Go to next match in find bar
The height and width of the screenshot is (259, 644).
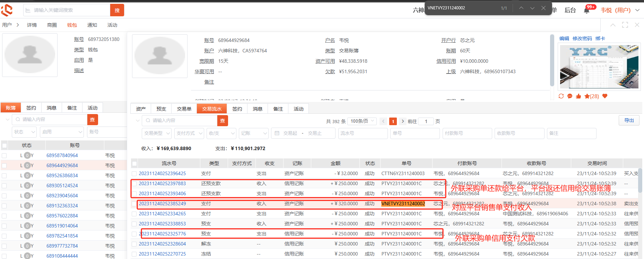(532, 8)
